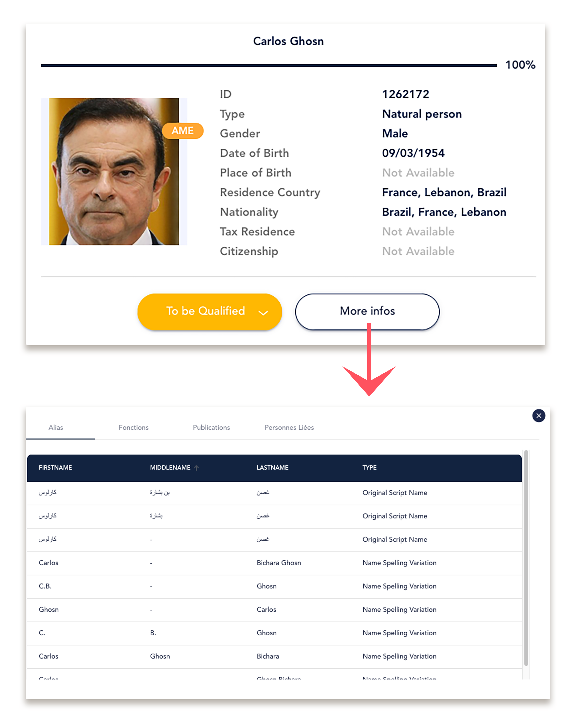Click the Carlos Ghosn profile photo
Screen dimensions: 571x728
click(114, 172)
